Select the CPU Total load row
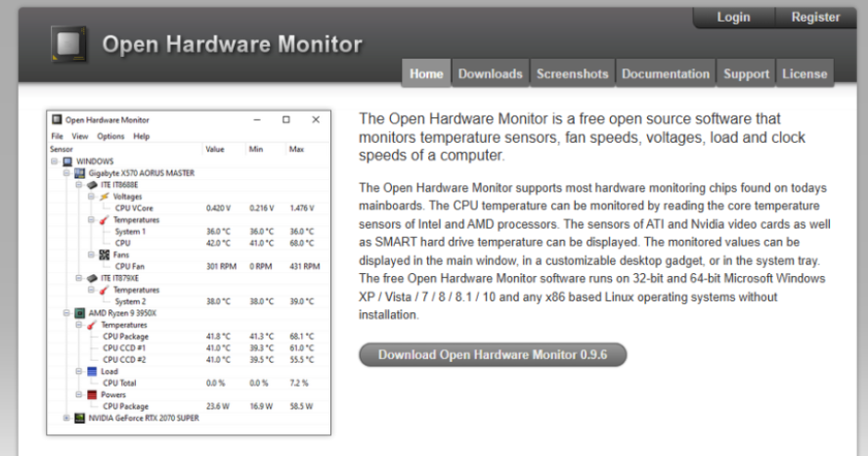868x456 pixels. 189,383
